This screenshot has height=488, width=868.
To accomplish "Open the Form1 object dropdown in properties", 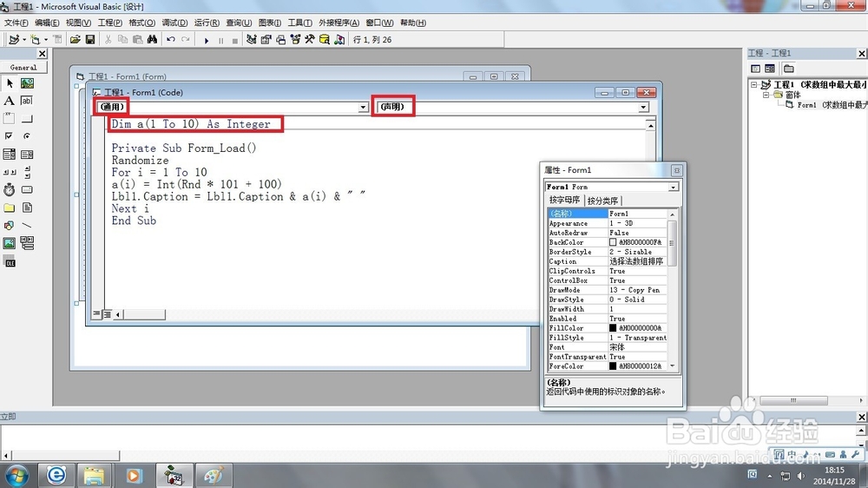I will (674, 188).
